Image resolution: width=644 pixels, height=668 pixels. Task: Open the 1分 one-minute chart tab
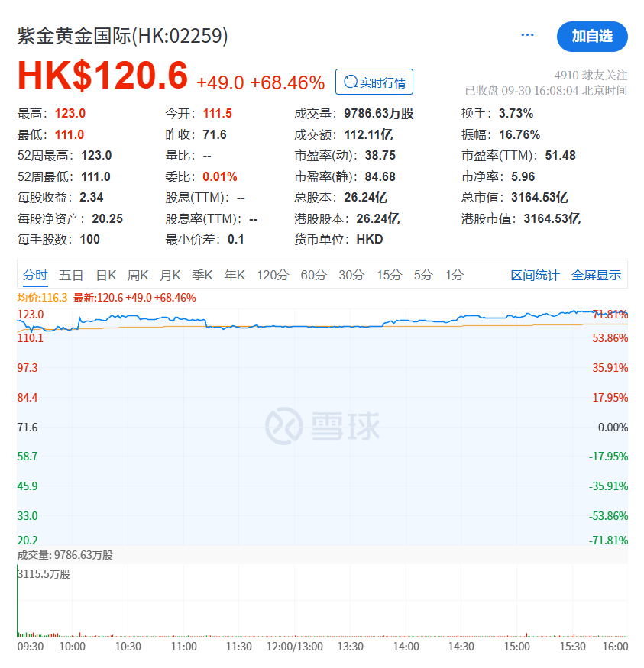[455, 276]
